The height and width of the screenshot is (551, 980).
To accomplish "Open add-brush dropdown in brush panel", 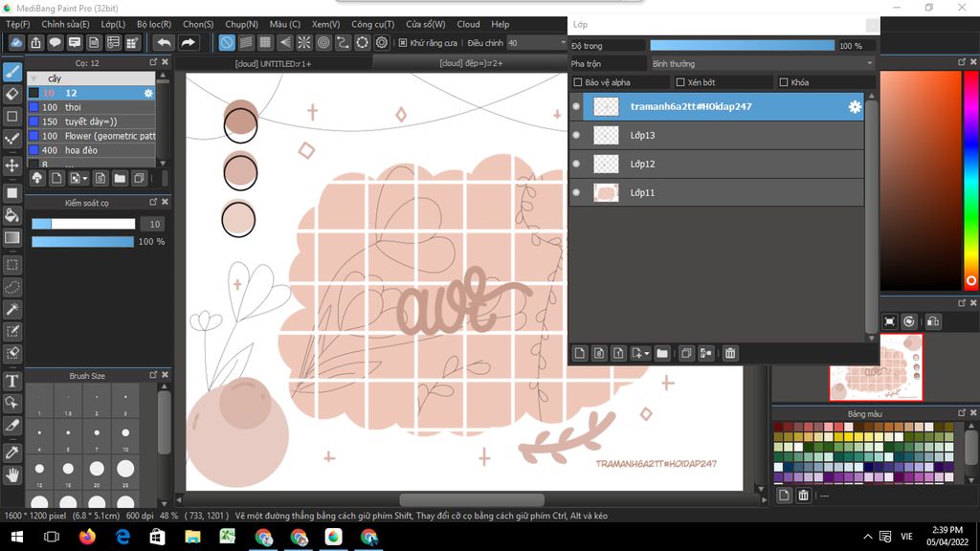I will 85,179.
